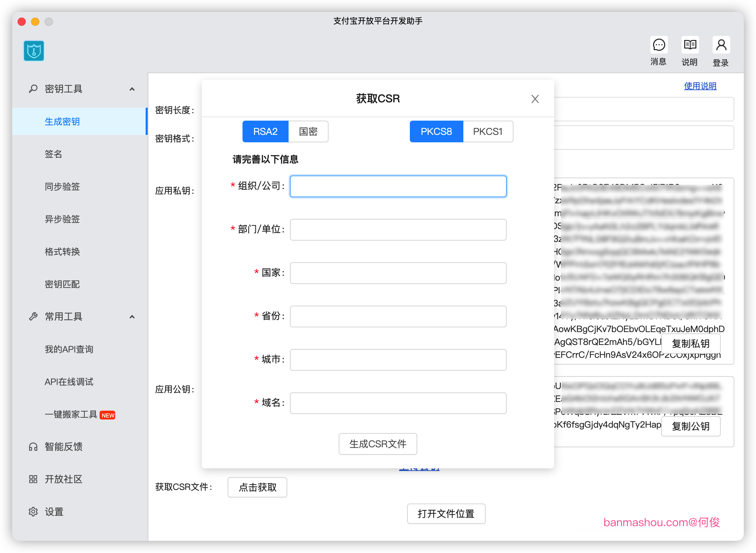Click the 生成CSR文件 button
Image resolution: width=756 pixels, height=553 pixels.
pyautogui.click(x=378, y=444)
